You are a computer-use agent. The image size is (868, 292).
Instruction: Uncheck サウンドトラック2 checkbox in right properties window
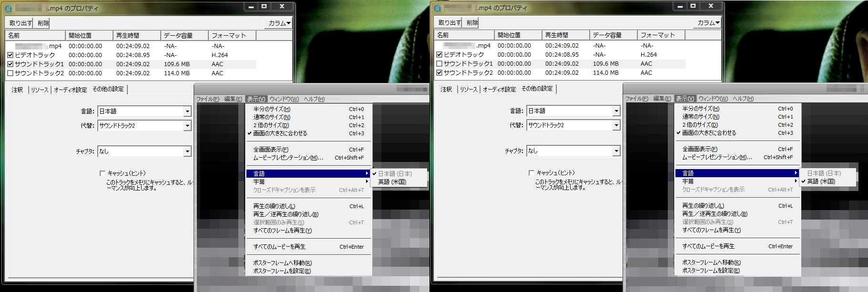pyautogui.click(x=439, y=73)
